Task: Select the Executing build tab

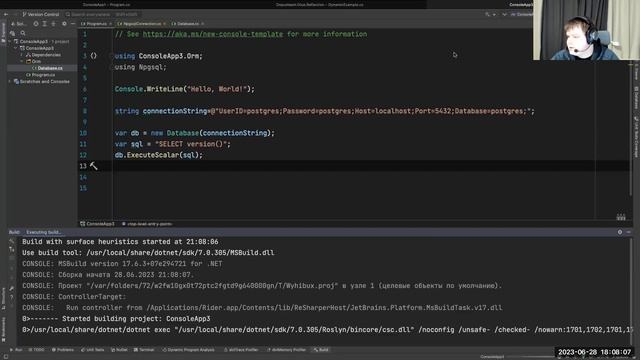Action: click(x=43, y=232)
